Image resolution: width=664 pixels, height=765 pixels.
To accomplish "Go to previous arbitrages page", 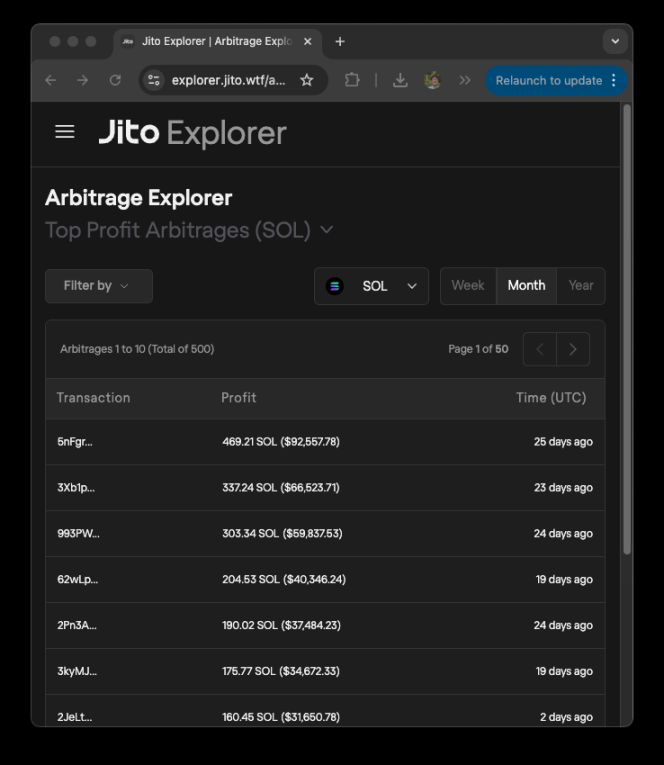I will click(540, 349).
